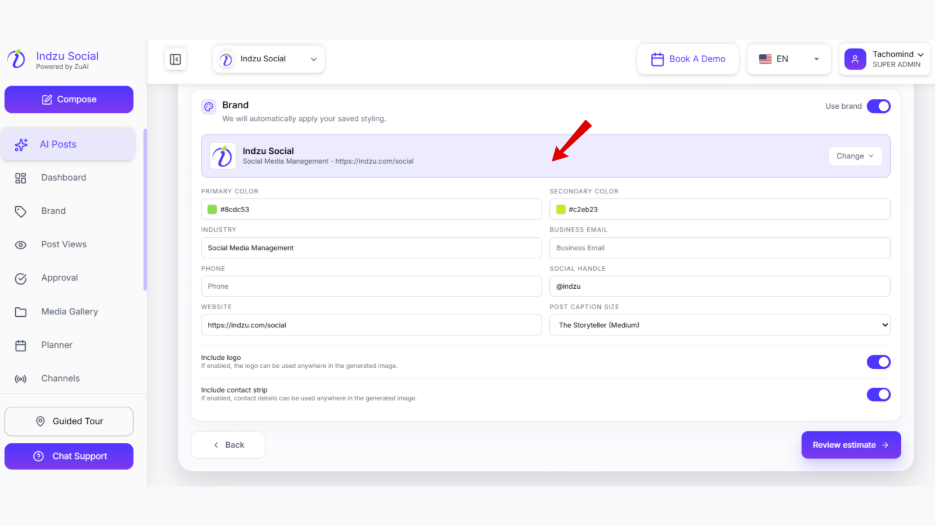Click the calendar icon in Book A Demo
This screenshot has width=936, height=526.
[657, 59]
